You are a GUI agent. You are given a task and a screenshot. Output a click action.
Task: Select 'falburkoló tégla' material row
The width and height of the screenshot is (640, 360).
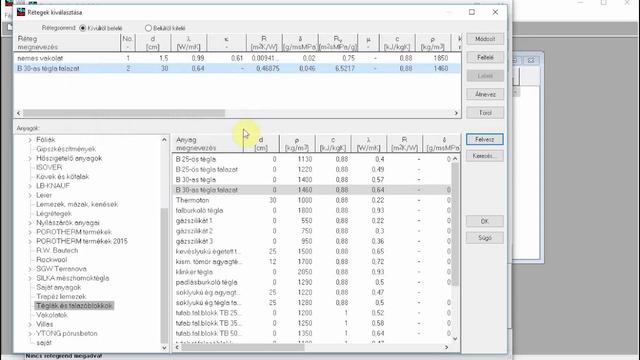(312, 211)
